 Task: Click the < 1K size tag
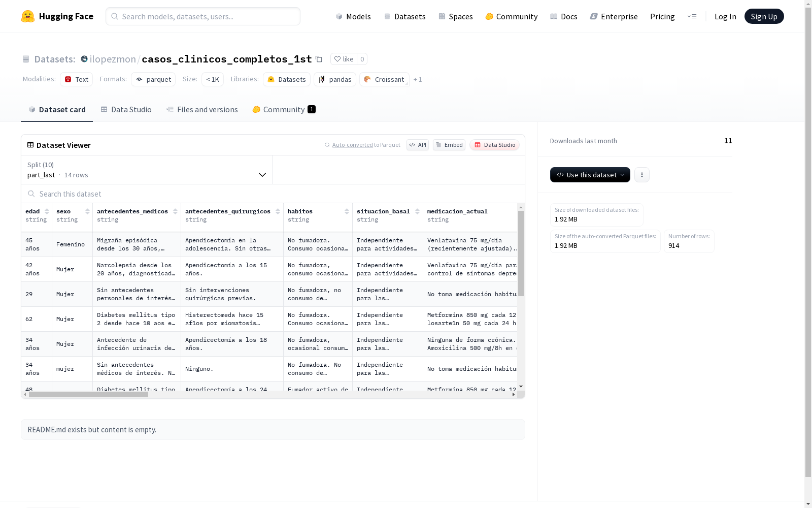pos(213,79)
